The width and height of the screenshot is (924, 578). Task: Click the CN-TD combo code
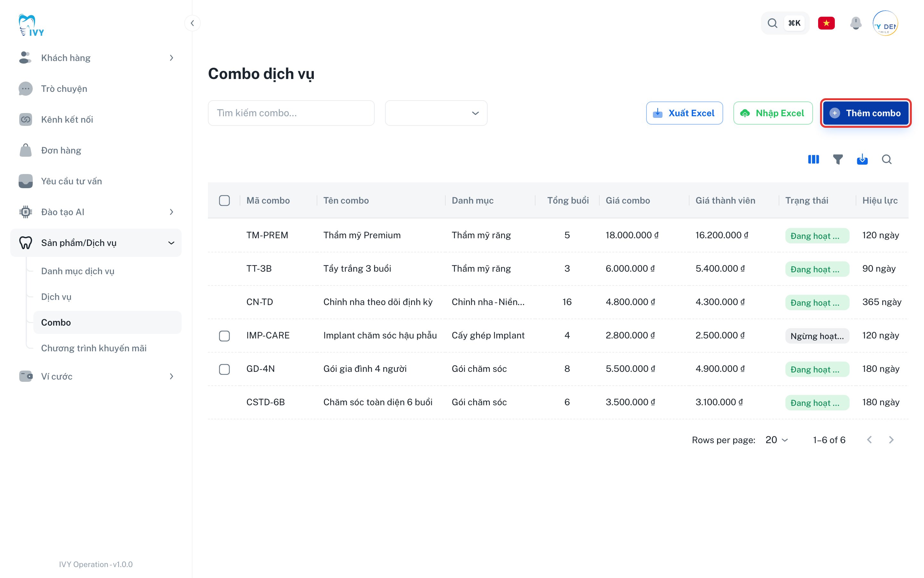(x=260, y=302)
